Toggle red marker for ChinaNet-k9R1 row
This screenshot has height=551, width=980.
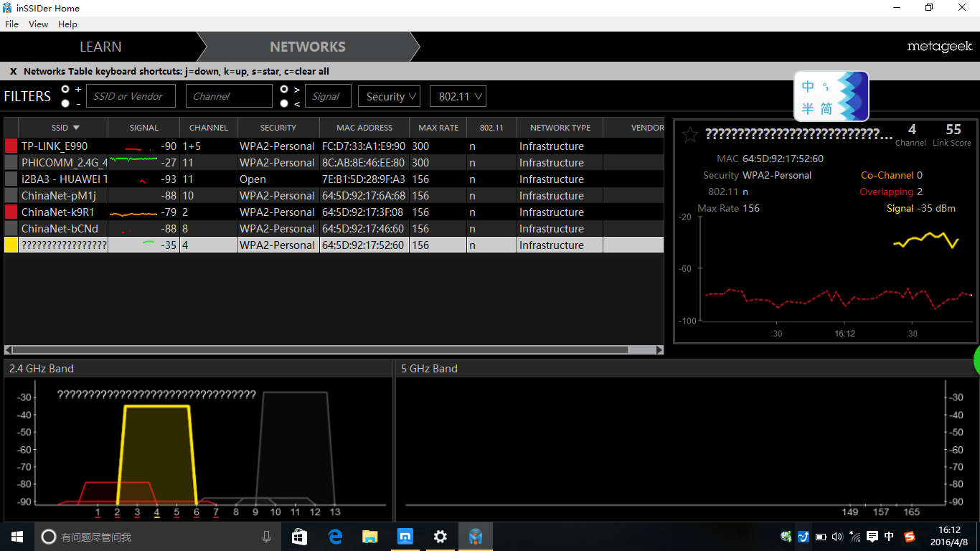[11, 212]
